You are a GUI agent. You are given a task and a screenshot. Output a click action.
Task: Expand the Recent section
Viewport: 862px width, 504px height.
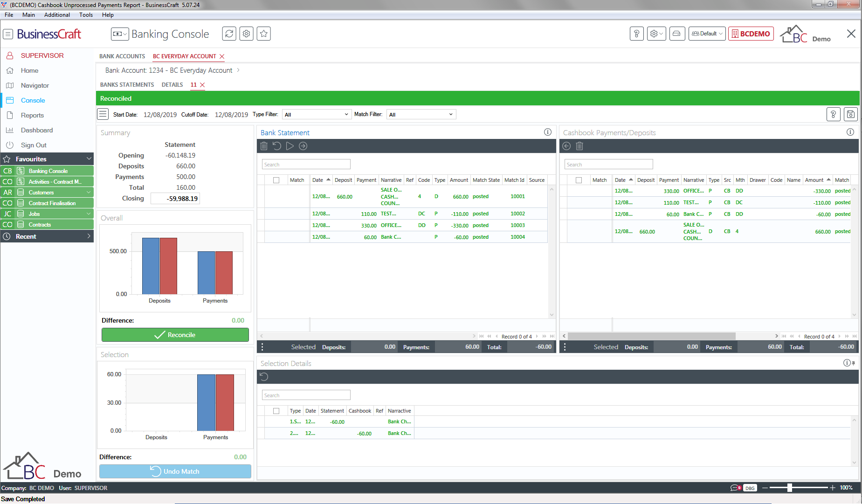[89, 236]
